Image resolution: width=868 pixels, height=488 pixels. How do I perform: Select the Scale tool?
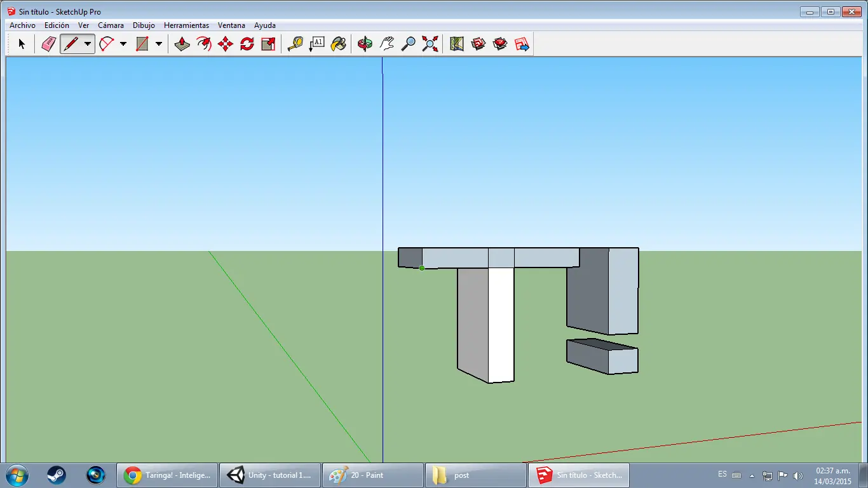click(x=268, y=44)
